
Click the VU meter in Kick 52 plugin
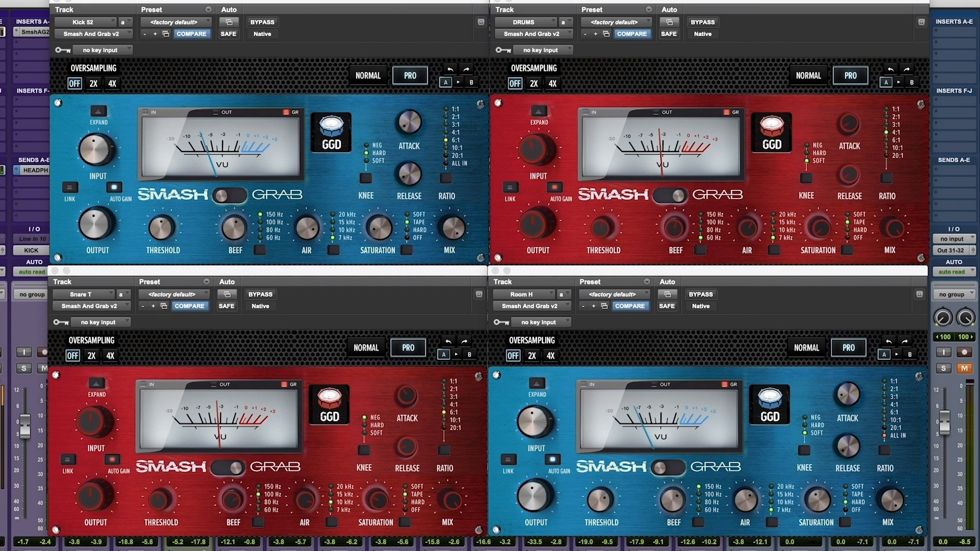[x=220, y=144]
